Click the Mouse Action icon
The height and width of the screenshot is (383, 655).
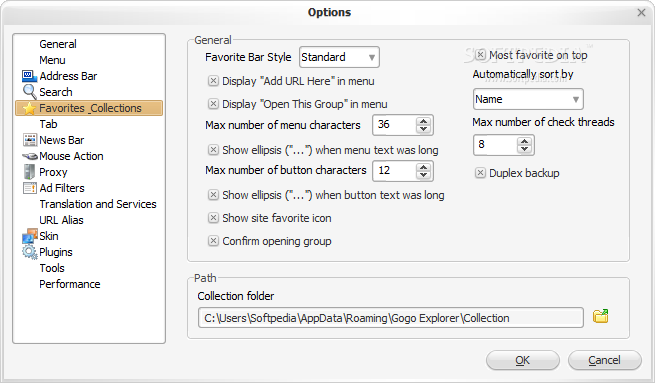(30, 156)
